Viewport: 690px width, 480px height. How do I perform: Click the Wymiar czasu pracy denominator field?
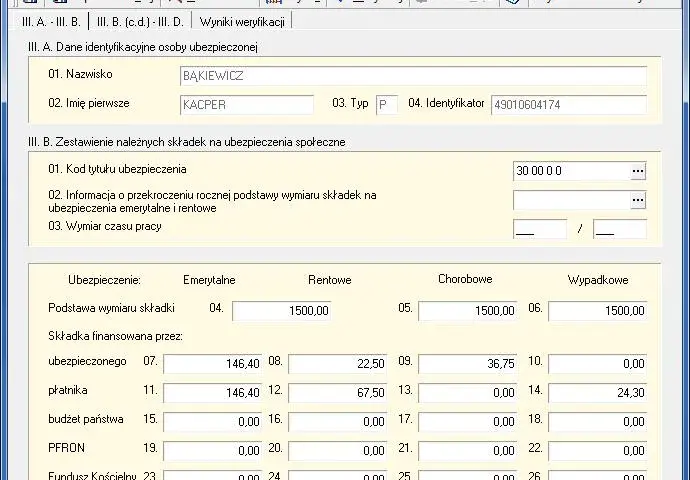(620, 229)
